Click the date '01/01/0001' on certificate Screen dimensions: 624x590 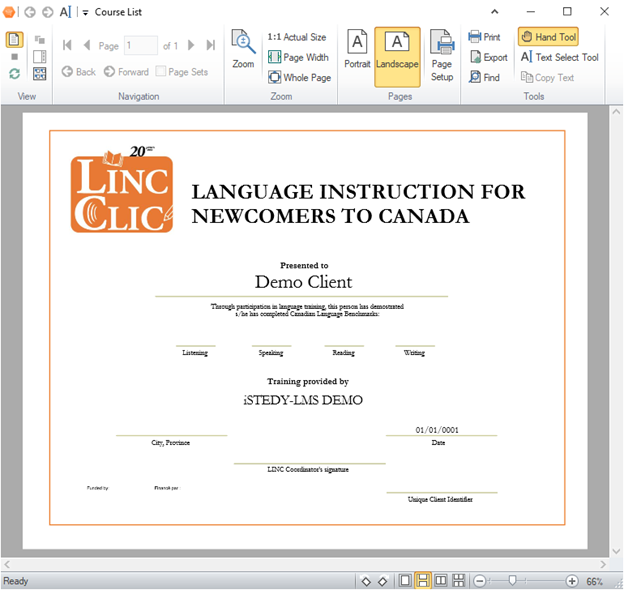point(437,430)
